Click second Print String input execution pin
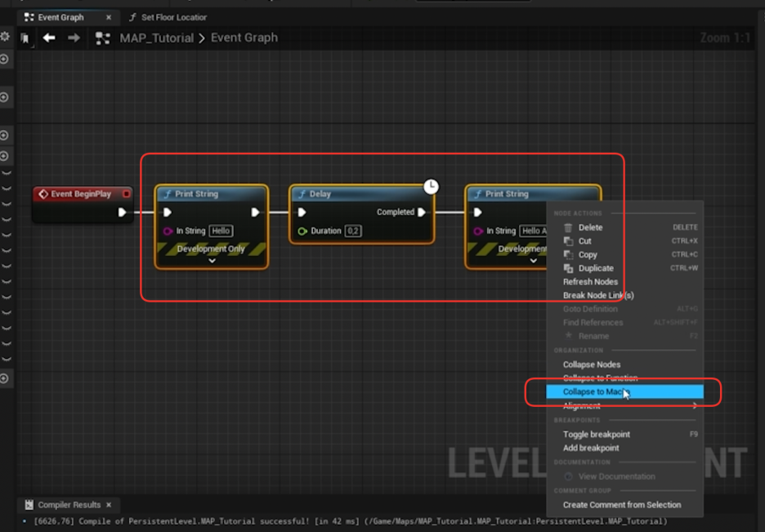 click(477, 212)
